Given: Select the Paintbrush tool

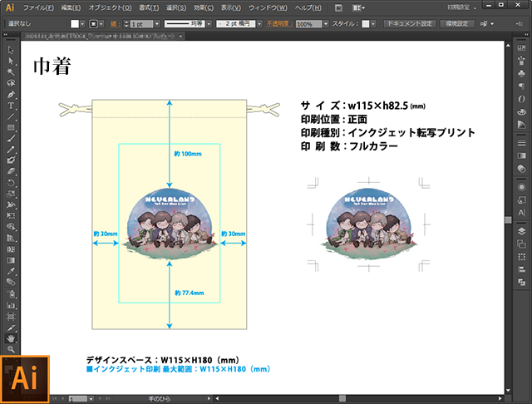Looking at the screenshot, I should [x=11, y=138].
